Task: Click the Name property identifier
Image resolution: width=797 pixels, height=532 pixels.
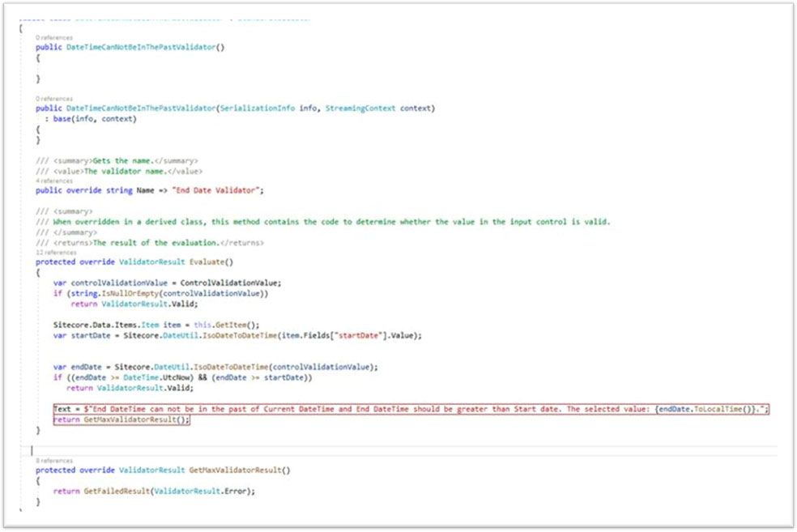Action: [x=145, y=190]
